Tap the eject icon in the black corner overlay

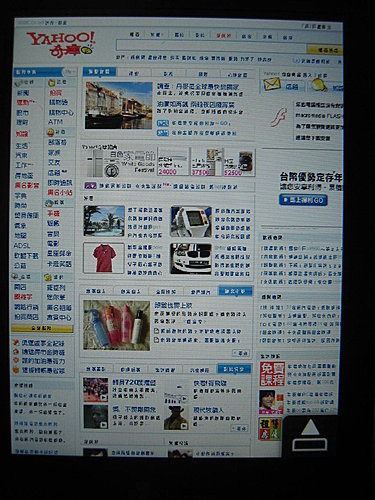(310, 435)
